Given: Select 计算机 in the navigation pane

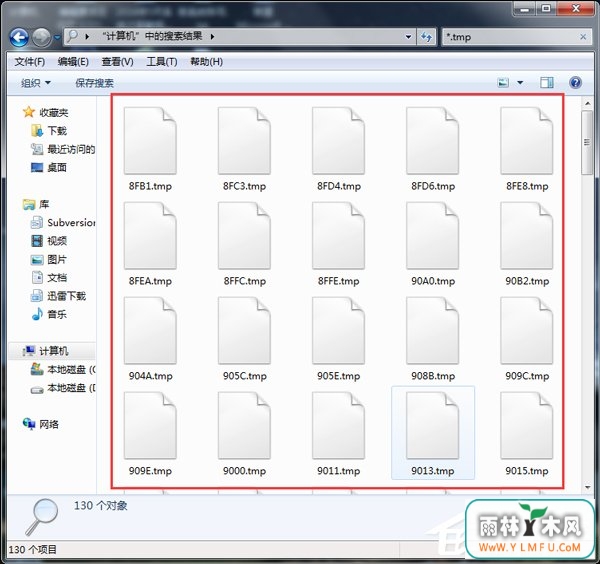Looking at the screenshot, I should [x=45, y=351].
